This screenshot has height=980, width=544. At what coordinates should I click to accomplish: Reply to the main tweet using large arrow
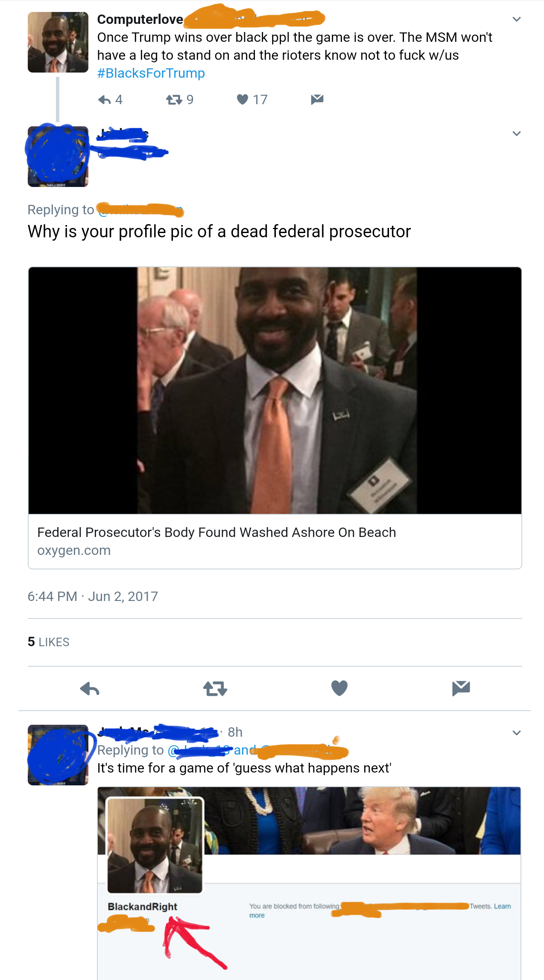(90, 688)
